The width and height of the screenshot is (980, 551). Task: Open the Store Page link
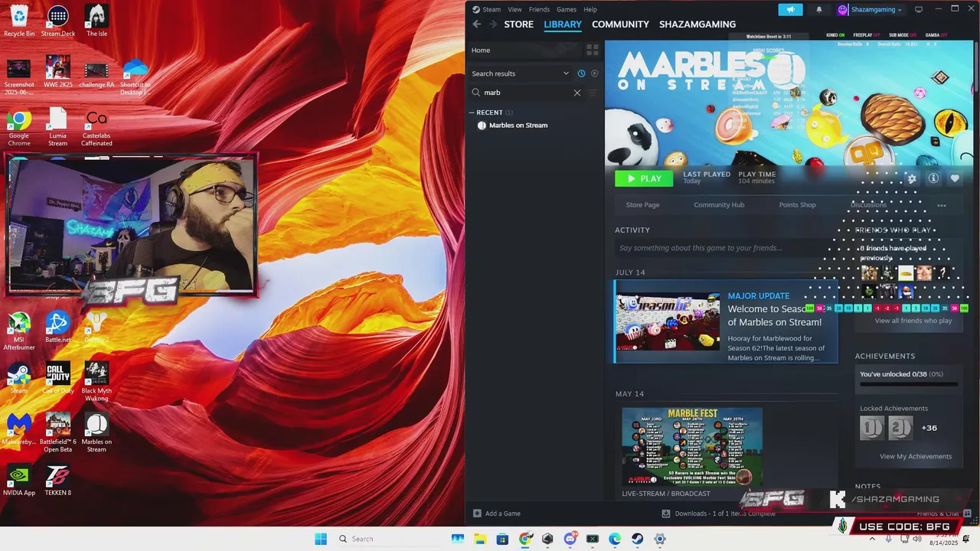click(642, 205)
